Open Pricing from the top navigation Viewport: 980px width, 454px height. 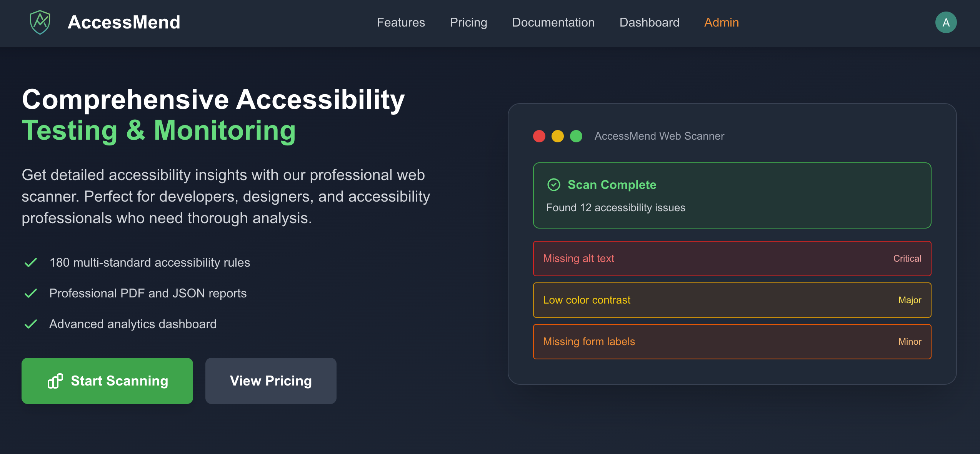tap(468, 22)
